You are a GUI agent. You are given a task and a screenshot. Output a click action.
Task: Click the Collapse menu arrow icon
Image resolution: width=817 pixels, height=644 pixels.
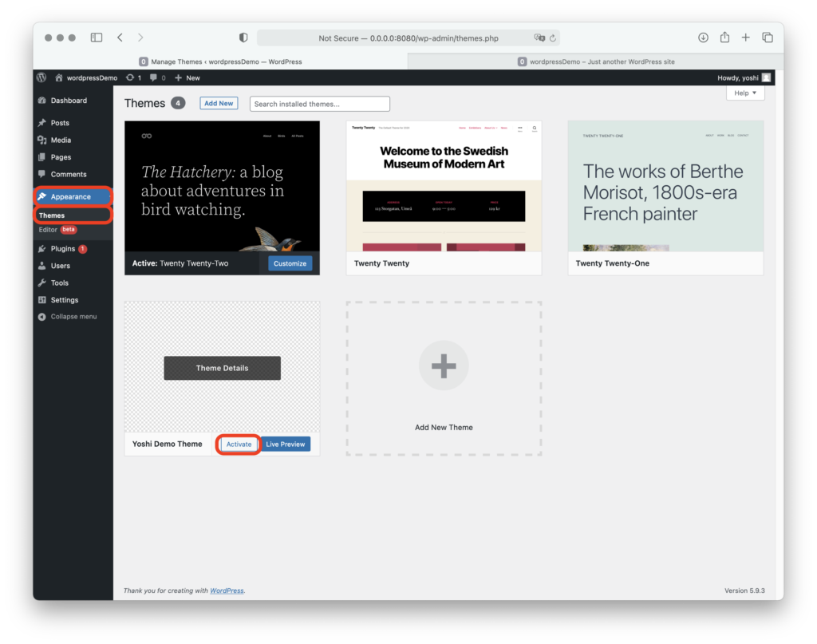click(42, 317)
